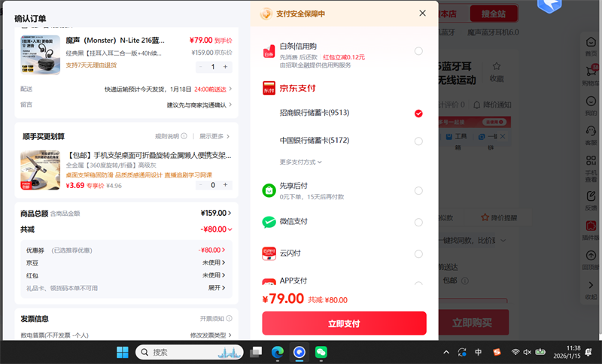Click the WeChat Pay icon
The height and width of the screenshot is (364, 602).
[x=269, y=222]
